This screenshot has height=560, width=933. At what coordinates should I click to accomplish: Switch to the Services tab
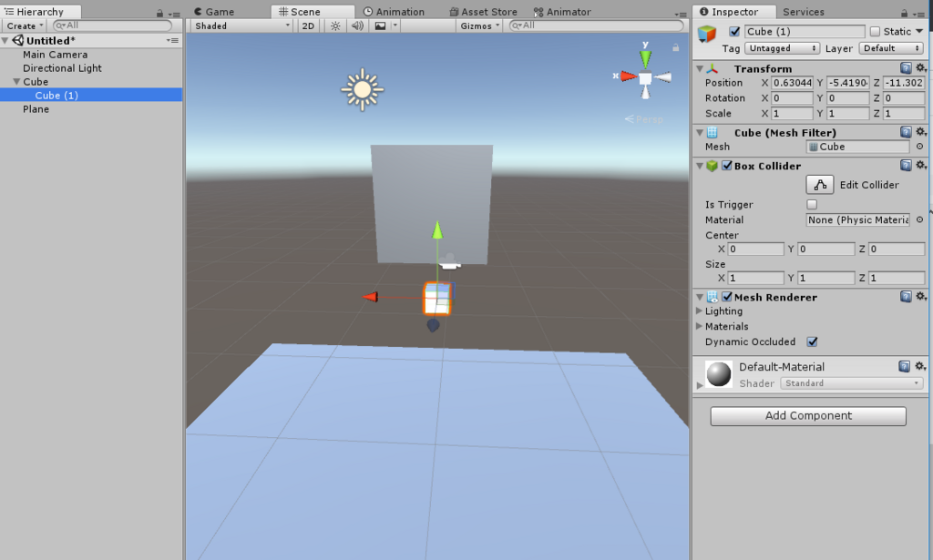tap(804, 11)
